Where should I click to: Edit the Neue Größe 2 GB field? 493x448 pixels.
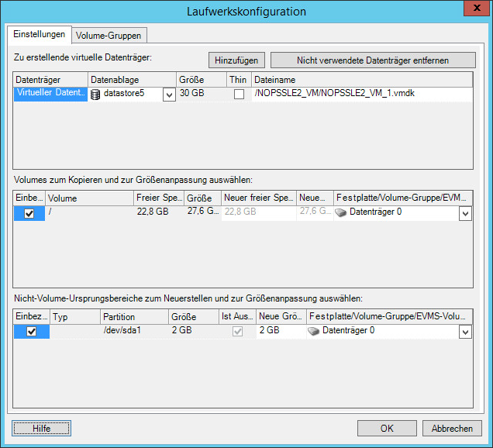280,331
